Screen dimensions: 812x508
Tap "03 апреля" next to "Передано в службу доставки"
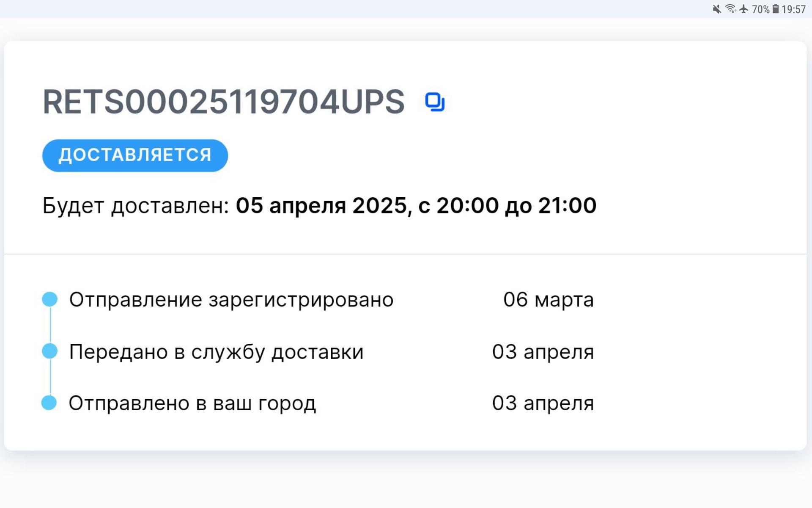(x=543, y=352)
